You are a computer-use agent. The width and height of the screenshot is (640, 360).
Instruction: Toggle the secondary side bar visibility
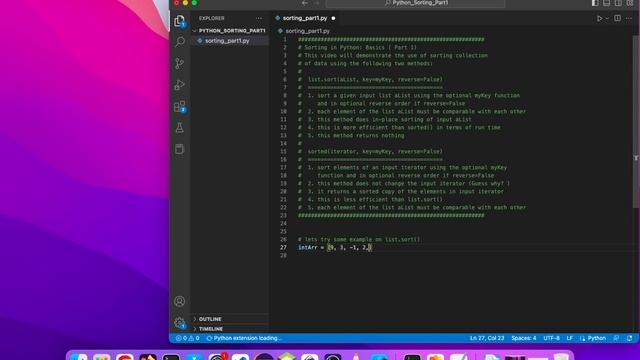click(x=619, y=3)
